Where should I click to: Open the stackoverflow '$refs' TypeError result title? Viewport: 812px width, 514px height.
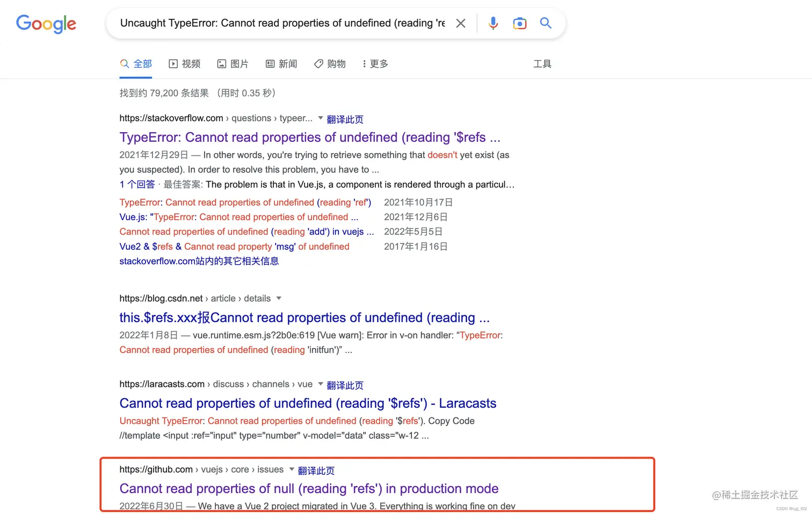310,137
